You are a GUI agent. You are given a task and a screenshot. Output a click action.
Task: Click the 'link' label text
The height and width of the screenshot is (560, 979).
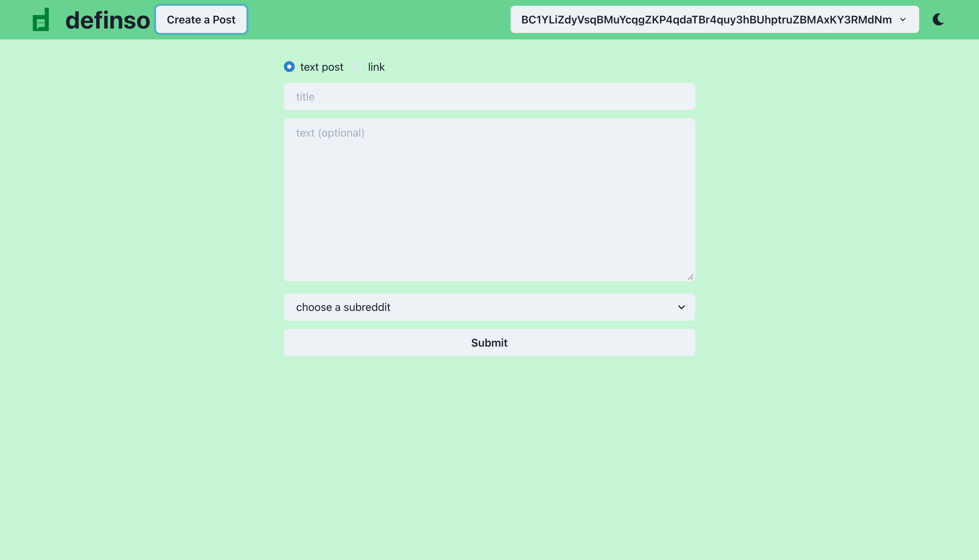pyautogui.click(x=376, y=67)
